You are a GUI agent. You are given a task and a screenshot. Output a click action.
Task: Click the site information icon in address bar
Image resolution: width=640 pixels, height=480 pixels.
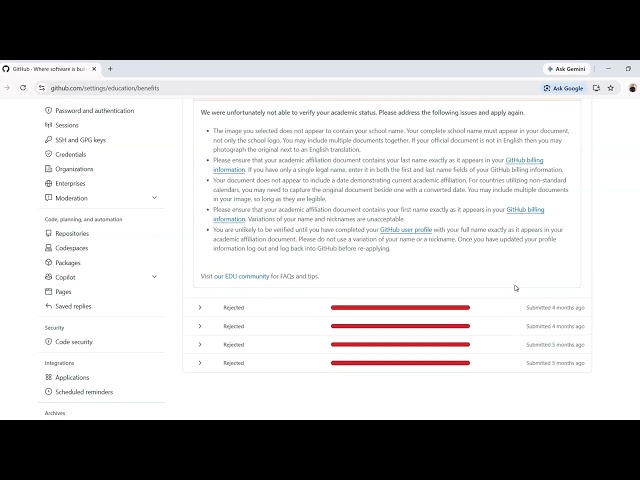[42, 88]
